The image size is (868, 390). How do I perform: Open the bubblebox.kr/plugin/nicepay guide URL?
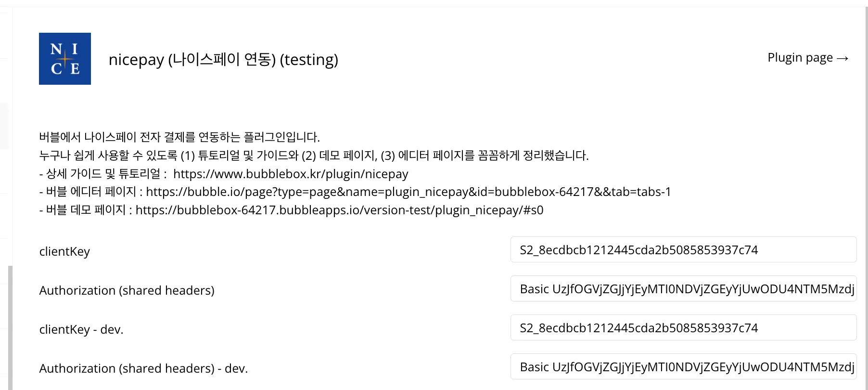(x=290, y=174)
